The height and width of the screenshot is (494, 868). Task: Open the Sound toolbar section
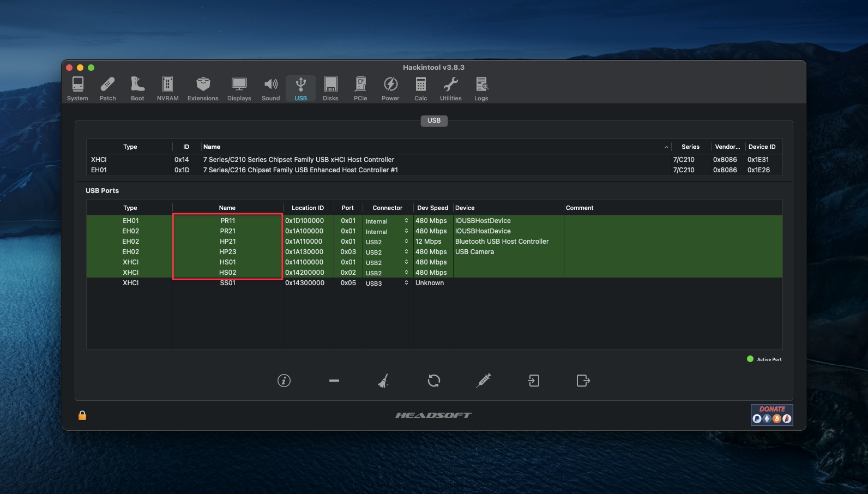(x=270, y=89)
